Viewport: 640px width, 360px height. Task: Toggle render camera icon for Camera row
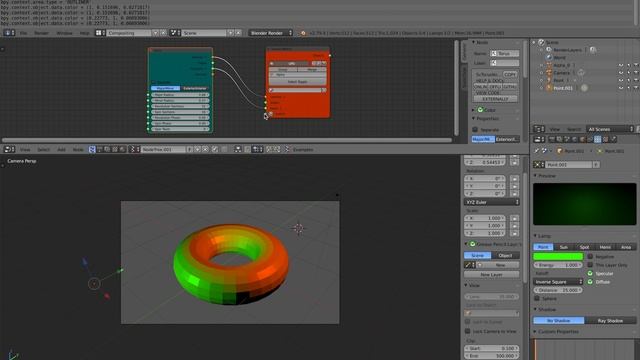click(x=636, y=73)
